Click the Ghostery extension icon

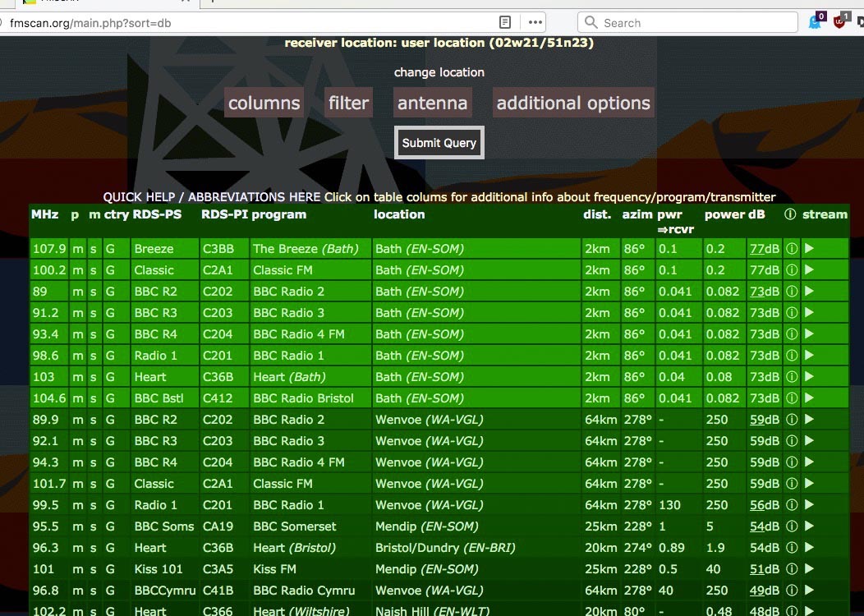pos(816,22)
